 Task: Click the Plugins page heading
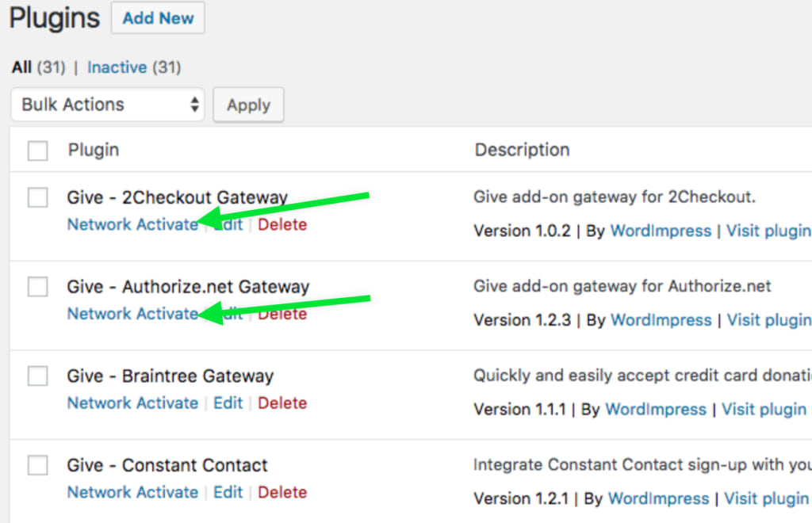pos(55,19)
